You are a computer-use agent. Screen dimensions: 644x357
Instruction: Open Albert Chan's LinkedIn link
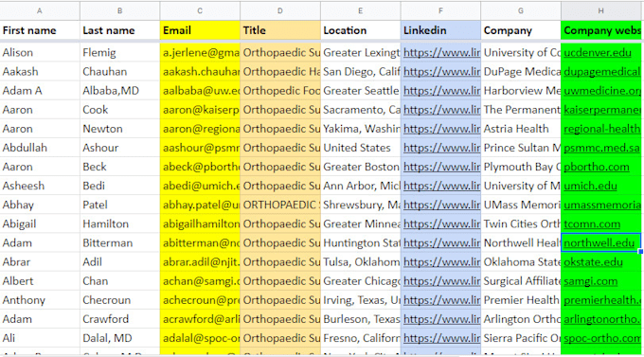coord(441,281)
